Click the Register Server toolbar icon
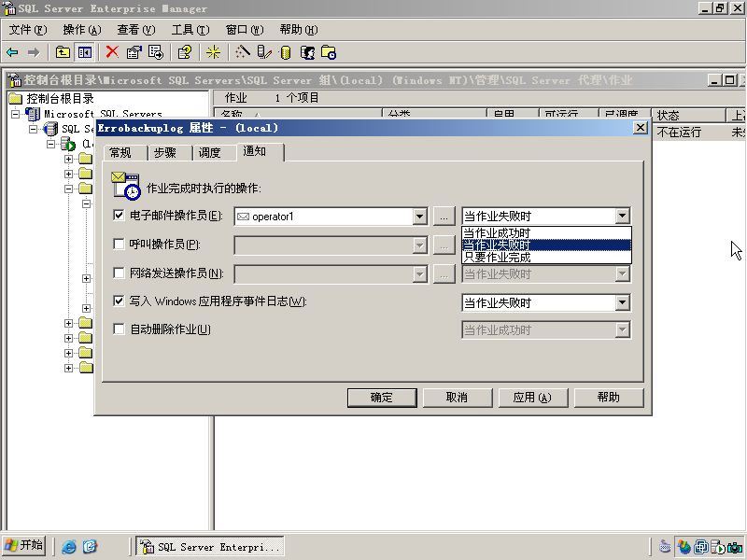The height and width of the screenshot is (560, 747). 264,52
